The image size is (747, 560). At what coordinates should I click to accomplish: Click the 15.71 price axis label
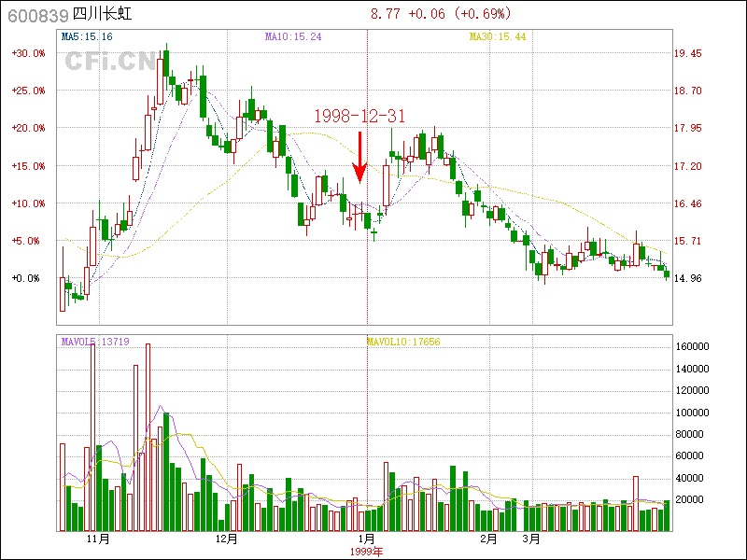pos(687,241)
